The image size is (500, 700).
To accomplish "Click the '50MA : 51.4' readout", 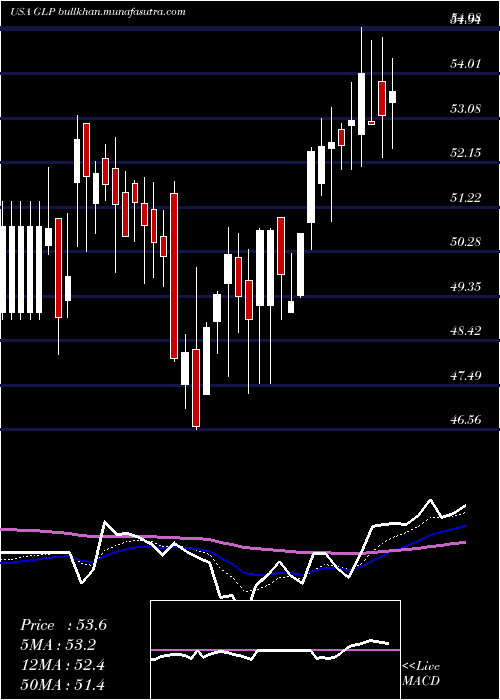I will [62, 684].
